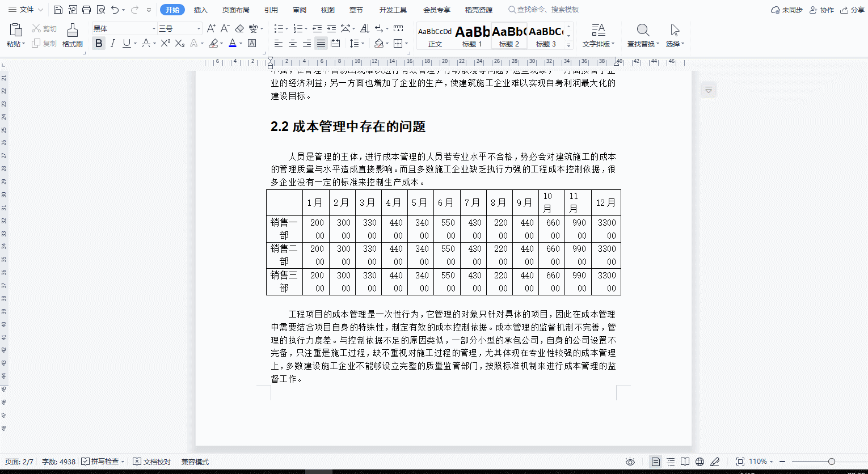Image resolution: width=868 pixels, height=474 pixels.
Task: Apply the 标题 1 style
Action: point(473,36)
